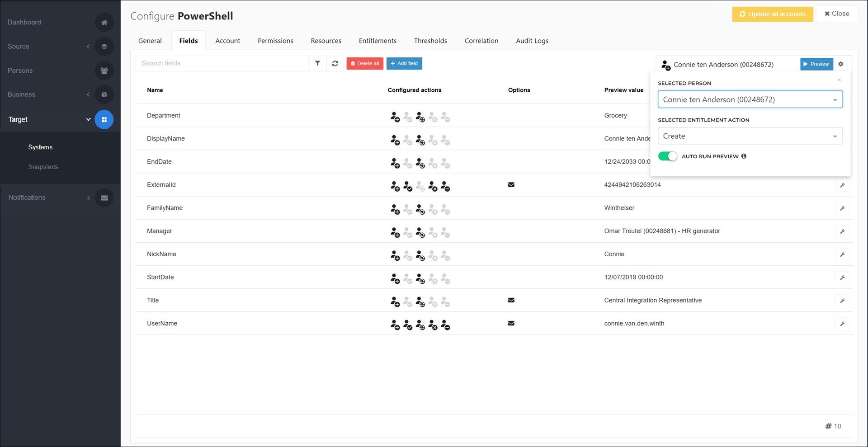Click the Manager preview value text
Viewport: 868px width, 447px height.
[x=662, y=231]
